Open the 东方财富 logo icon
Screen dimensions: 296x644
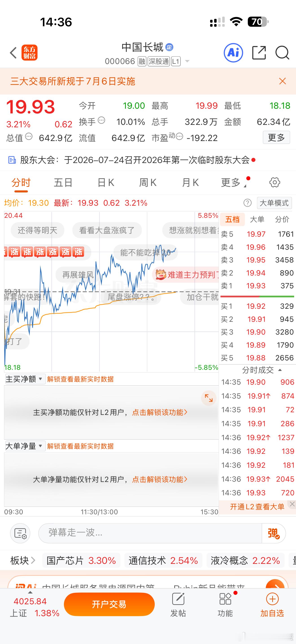point(29,53)
